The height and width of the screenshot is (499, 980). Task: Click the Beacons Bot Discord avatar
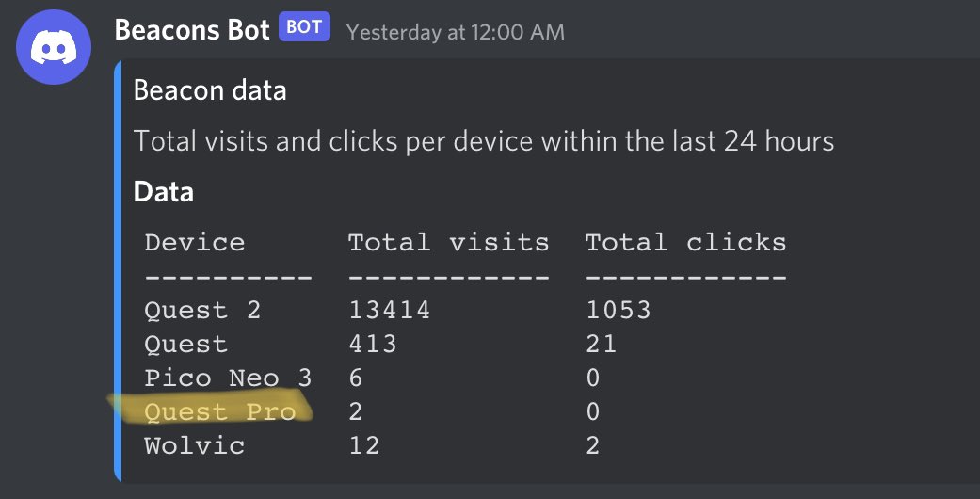tap(54, 47)
